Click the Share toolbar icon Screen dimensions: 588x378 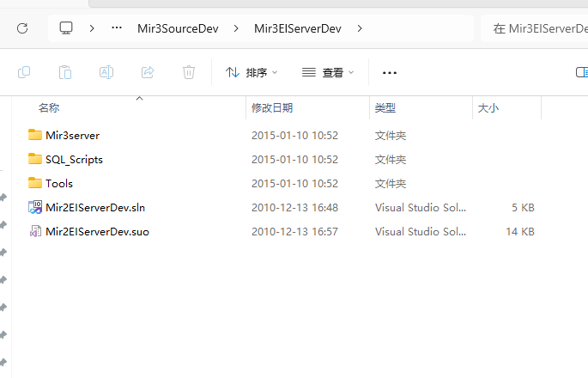148,72
